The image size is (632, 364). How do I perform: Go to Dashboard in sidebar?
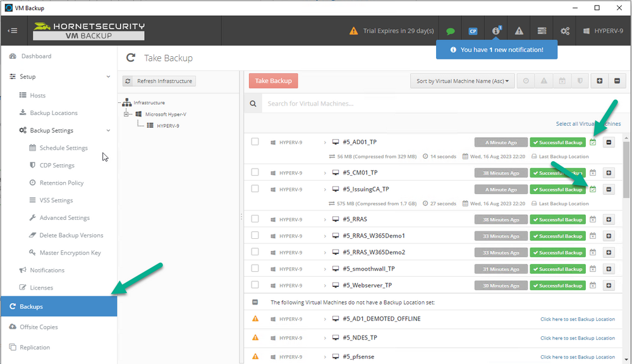tap(36, 56)
